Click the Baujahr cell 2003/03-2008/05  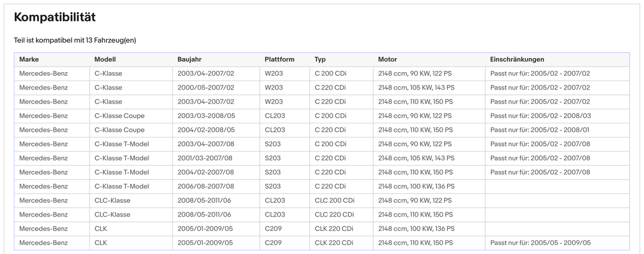tap(206, 116)
